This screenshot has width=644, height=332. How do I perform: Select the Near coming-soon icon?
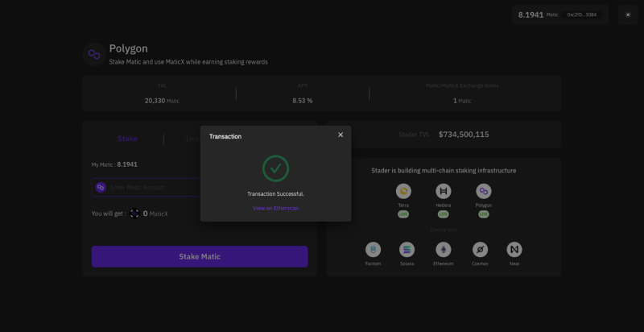514,250
